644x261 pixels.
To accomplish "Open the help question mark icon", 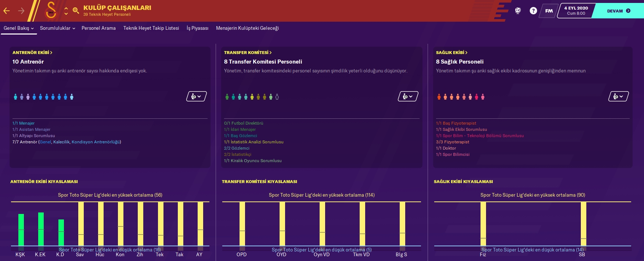I will click(533, 11).
